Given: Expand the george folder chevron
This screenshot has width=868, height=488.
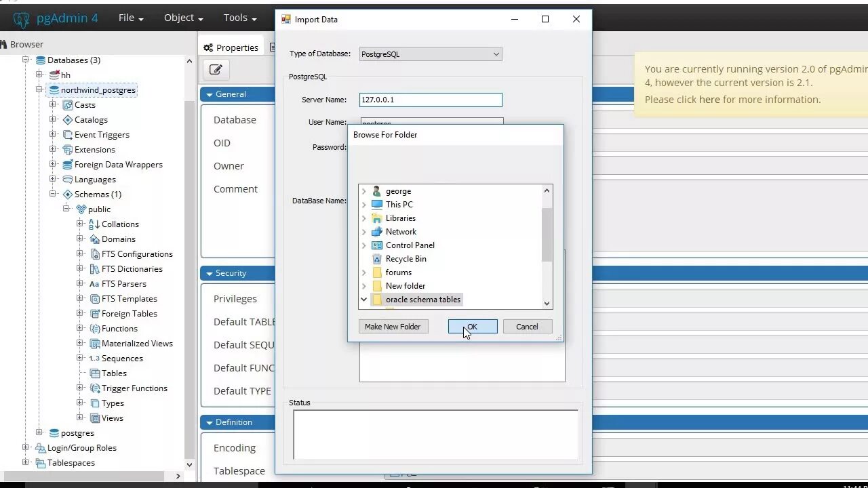Looking at the screenshot, I should [x=364, y=191].
